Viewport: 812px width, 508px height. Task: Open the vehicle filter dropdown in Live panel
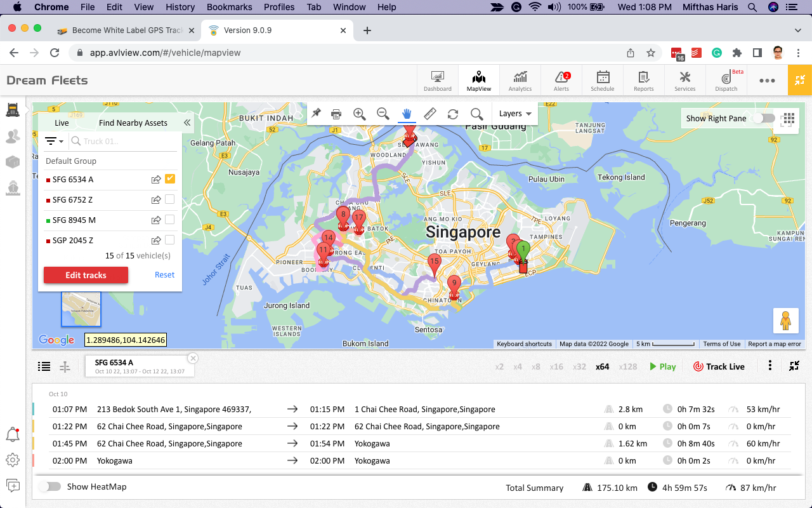[53, 140]
